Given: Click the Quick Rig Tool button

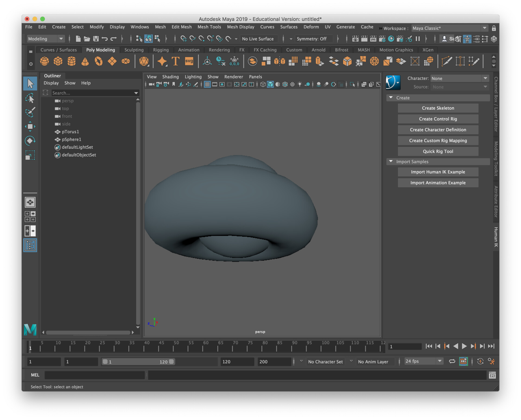Looking at the screenshot, I should click(x=438, y=151).
